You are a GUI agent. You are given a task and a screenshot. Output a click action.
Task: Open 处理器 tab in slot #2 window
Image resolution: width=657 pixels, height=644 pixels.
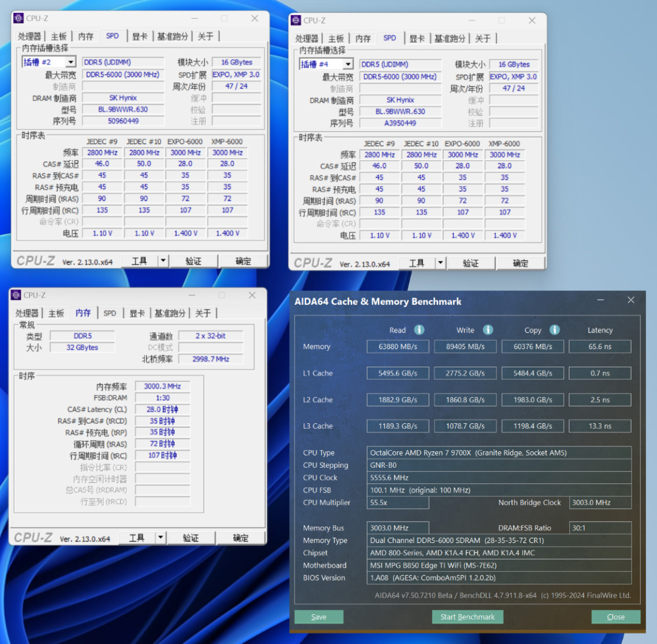[29, 36]
